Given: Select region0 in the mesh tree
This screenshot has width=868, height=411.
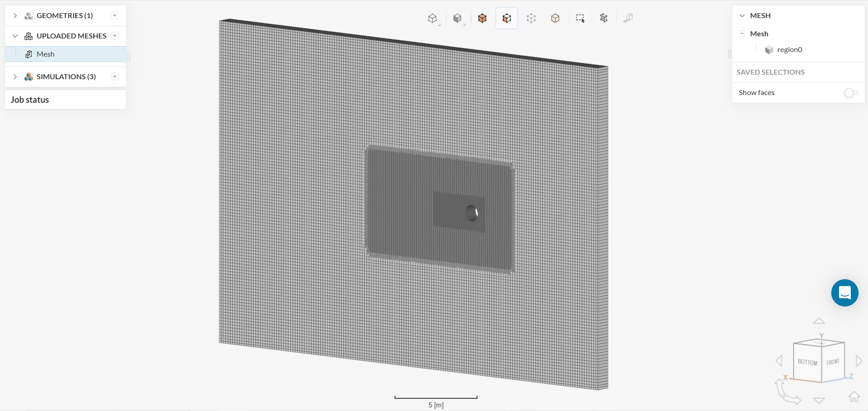Looking at the screenshot, I should coord(789,50).
